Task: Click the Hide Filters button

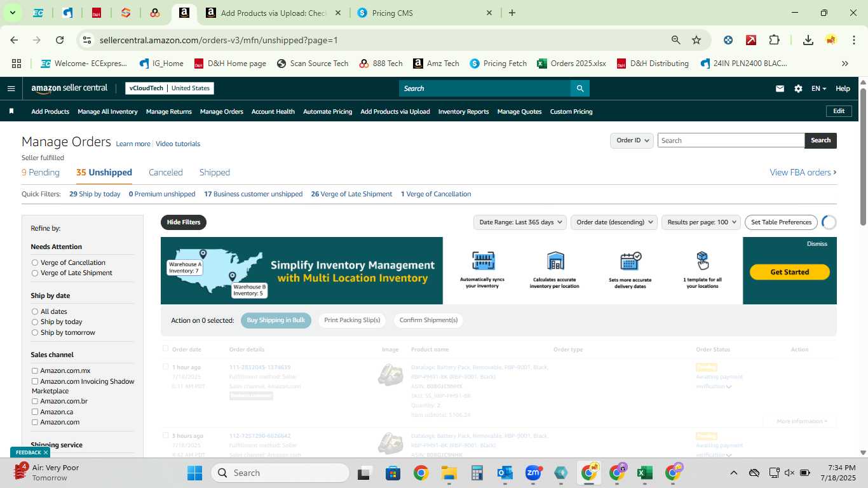Action: 184,222
